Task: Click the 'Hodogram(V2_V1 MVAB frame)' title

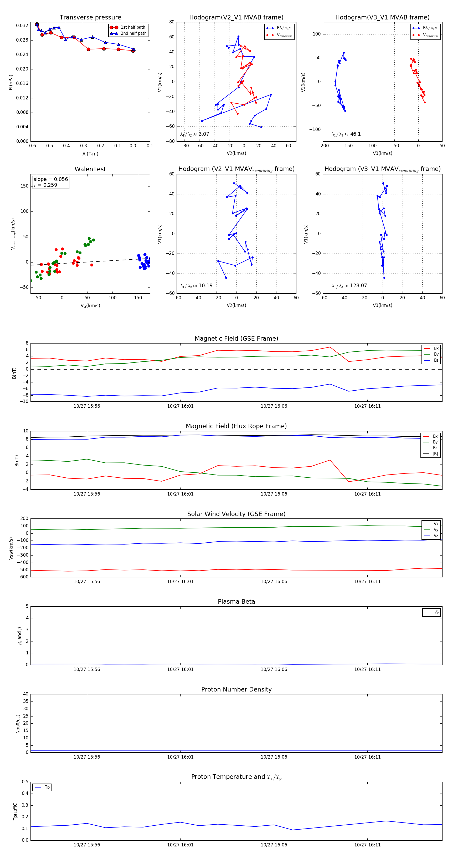Action: click(x=236, y=18)
